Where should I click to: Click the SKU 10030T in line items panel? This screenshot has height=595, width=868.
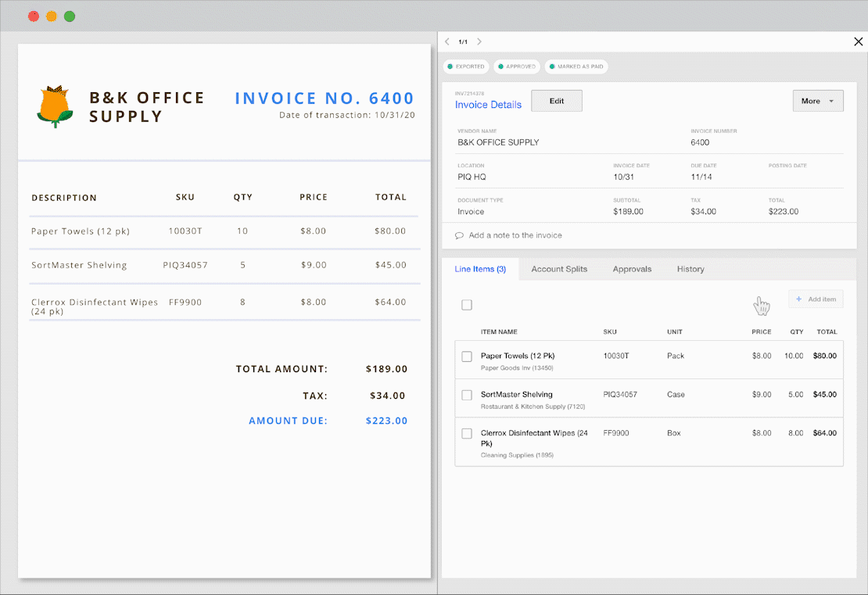pos(616,356)
